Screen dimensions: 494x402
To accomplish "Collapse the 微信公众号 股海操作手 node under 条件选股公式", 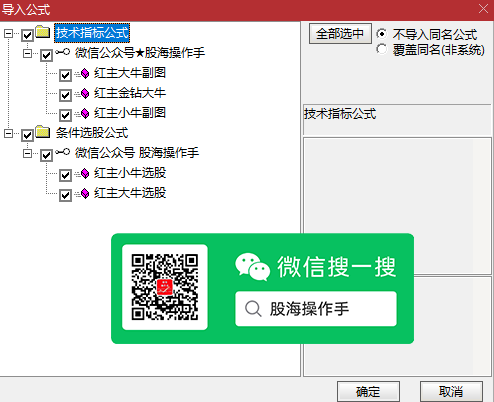I will [27, 153].
